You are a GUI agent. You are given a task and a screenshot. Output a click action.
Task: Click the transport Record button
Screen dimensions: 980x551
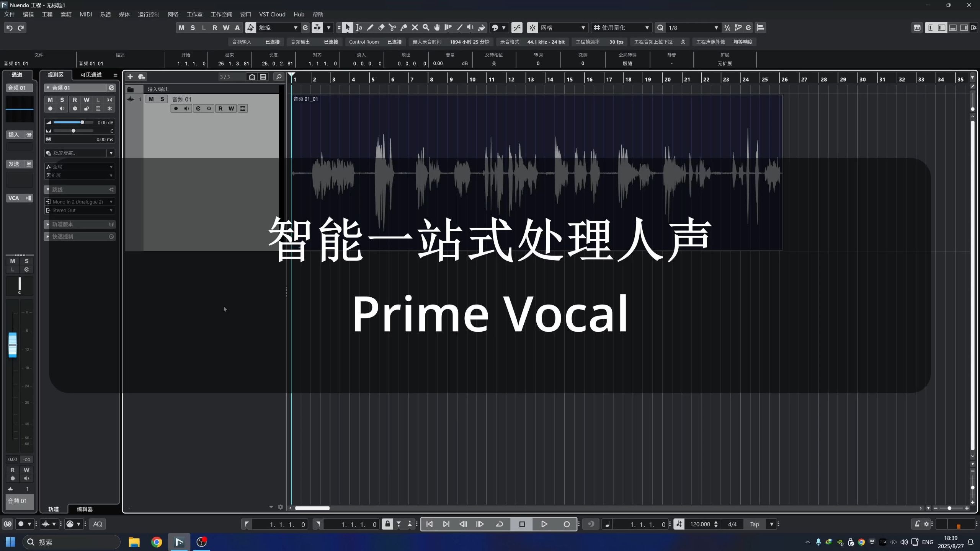567,524
